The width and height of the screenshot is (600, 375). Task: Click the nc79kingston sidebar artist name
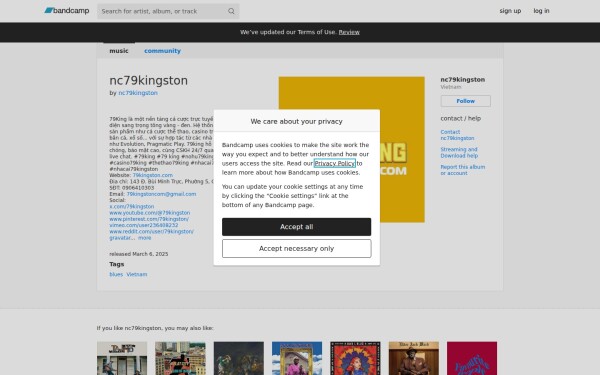click(x=463, y=80)
